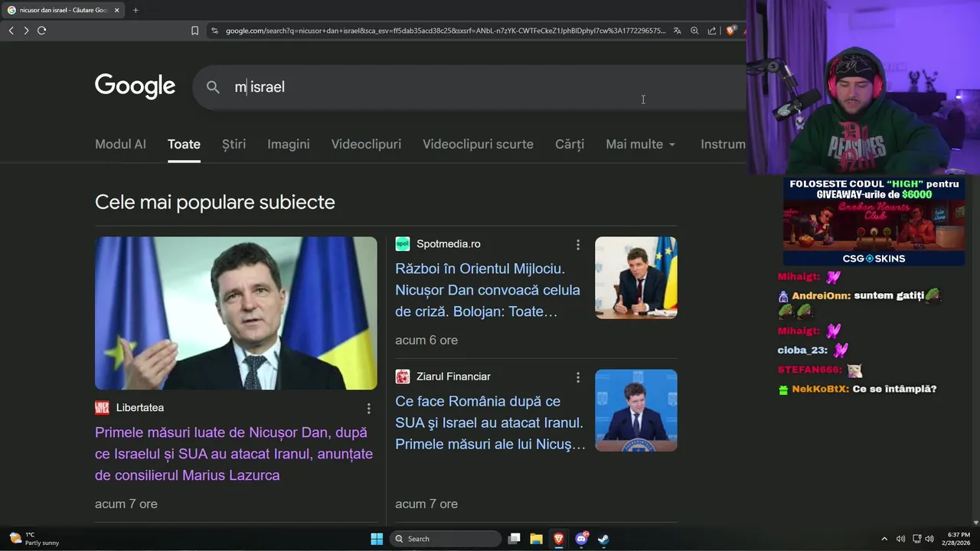The image size is (980, 551).
Task: Open the large Nicușor Dan photo from Libertatea
Action: coord(236,313)
